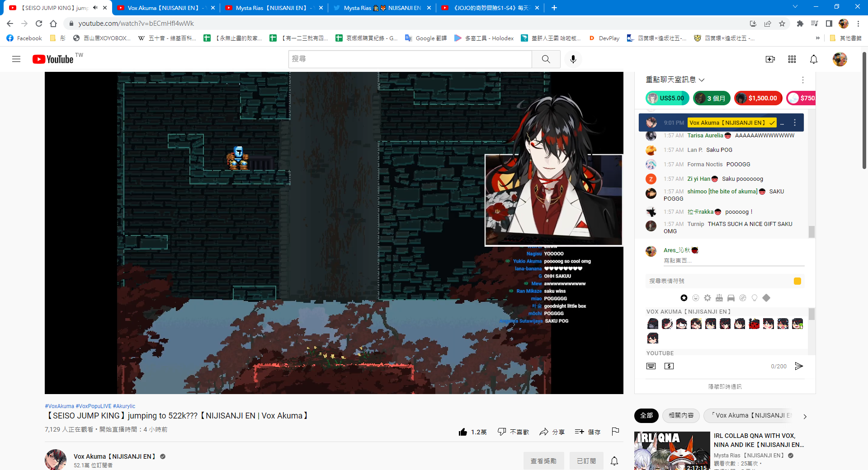The width and height of the screenshot is (868, 470).
Task: Expand the pinned Vox Akuma message
Action: tap(782, 123)
